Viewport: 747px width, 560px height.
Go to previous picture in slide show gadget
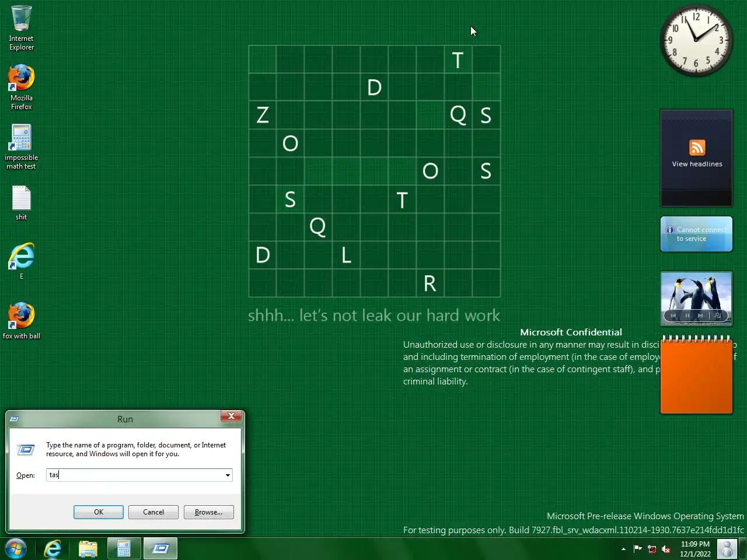pyautogui.click(x=673, y=316)
